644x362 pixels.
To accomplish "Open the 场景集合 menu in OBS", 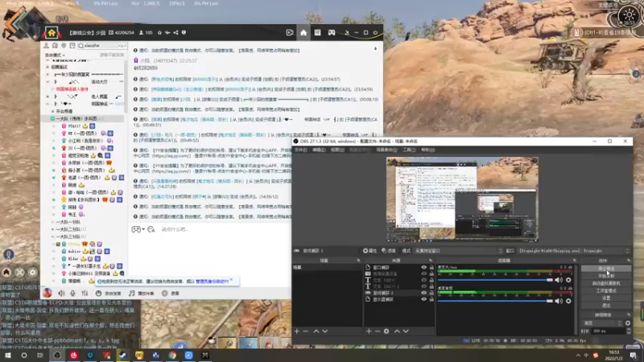I will tap(386, 150).
